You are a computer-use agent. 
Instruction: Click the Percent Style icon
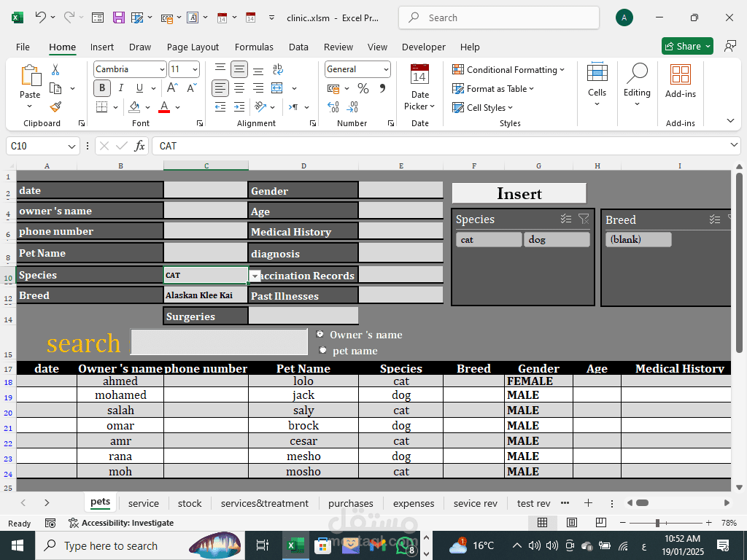pyautogui.click(x=363, y=88)
